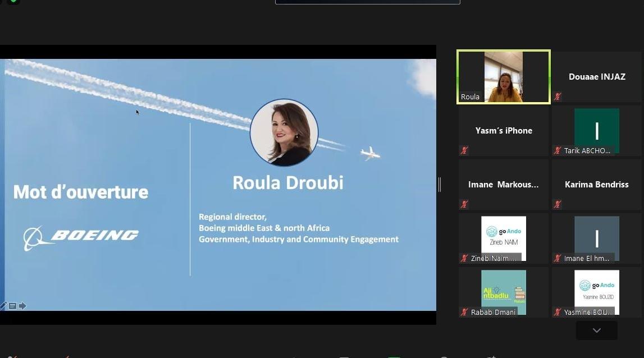Click the Rabab Dmani name label
This screenshot has height=358, width=644.
pos(494,312)
